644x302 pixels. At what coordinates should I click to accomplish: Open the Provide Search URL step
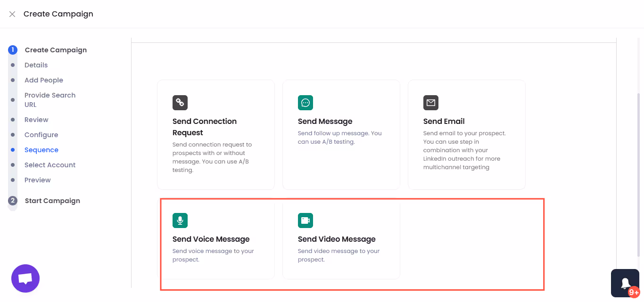tap(50, 99)
